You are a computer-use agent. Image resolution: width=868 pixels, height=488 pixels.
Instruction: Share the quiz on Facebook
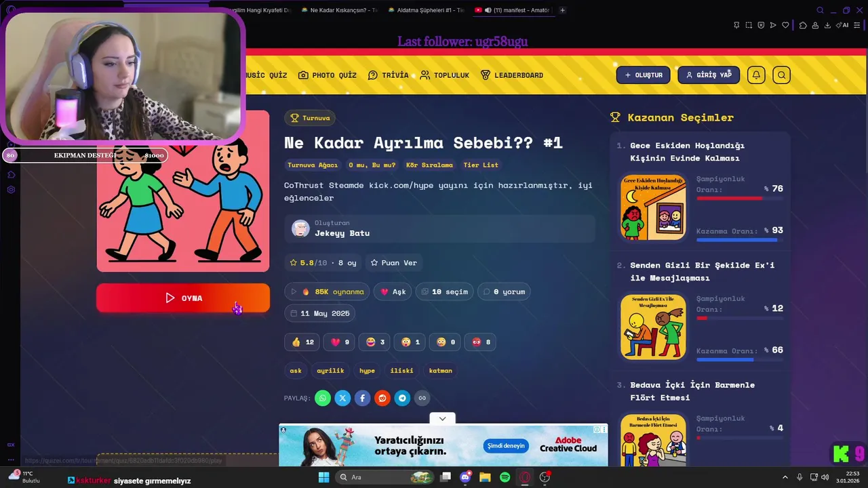(x=363, y=398)
